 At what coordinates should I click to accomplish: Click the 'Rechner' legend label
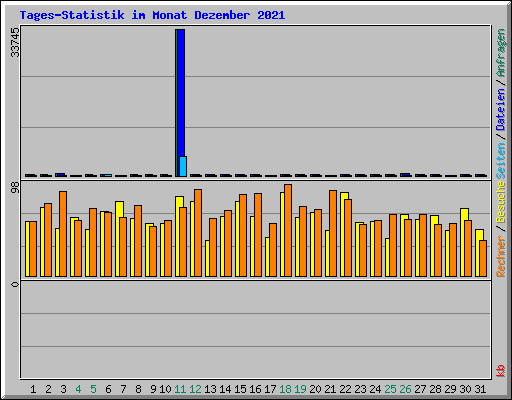pyautogui.click(x=500, y=256)
